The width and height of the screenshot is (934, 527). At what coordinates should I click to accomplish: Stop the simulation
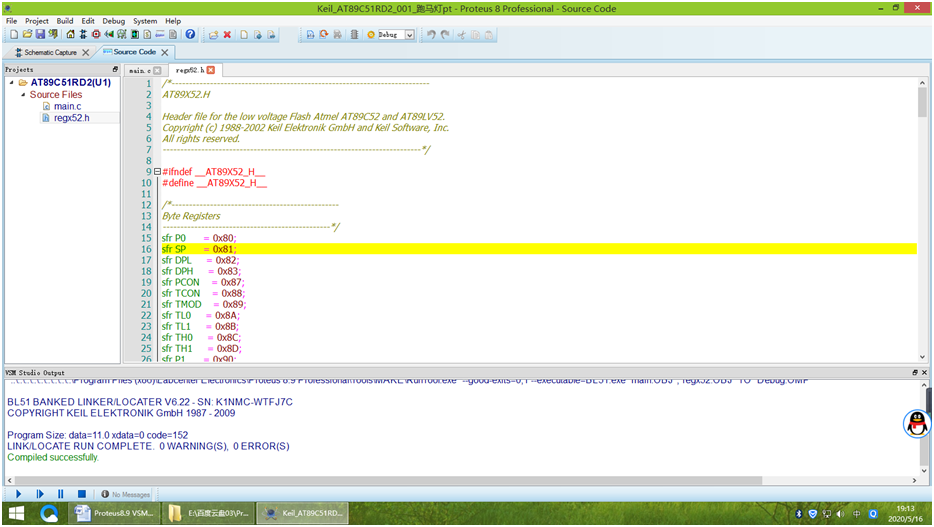82,494
